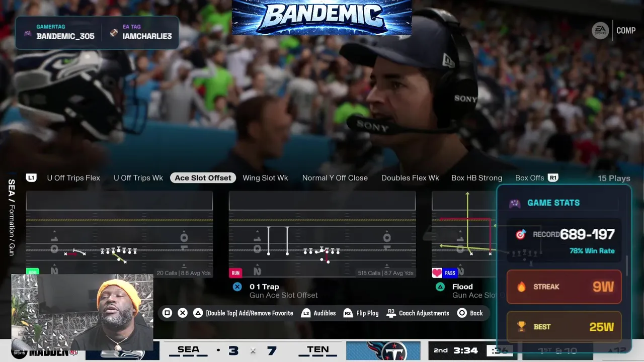Image resolution: width=644 pixels, height=362 pixels.
Task: Click the 15 Plays count text
Action: click(614, 178)
